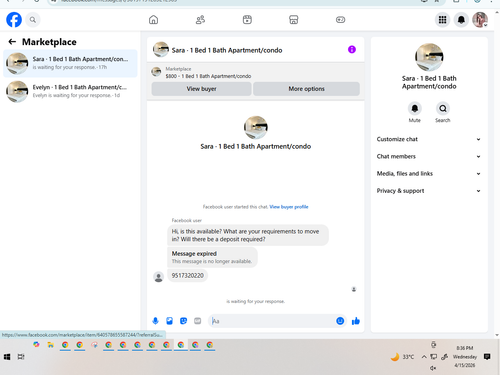Viewport: 500px width, 375px height.
Task: Record a voice clip with microphone icon
Action: pos(155,321)
